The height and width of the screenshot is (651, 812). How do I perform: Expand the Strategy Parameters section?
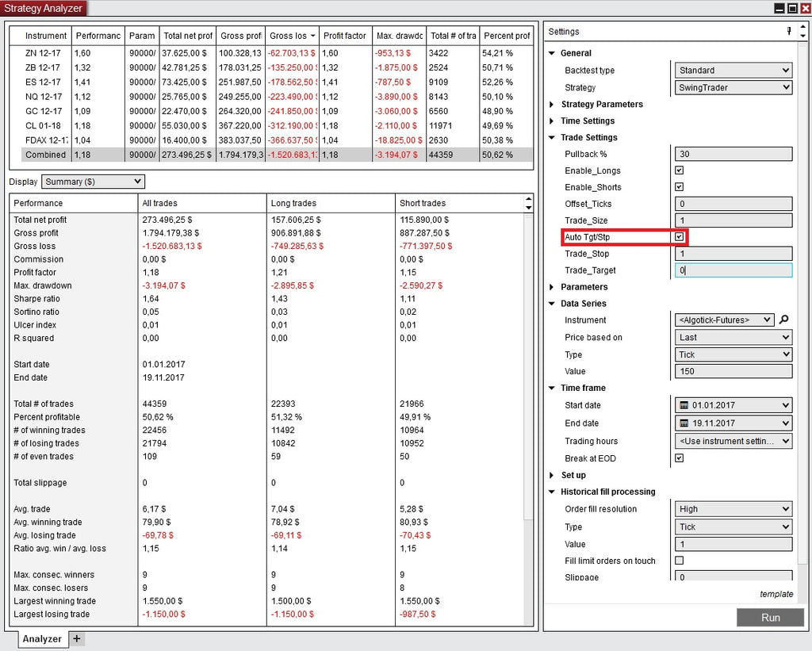(553, 105)
